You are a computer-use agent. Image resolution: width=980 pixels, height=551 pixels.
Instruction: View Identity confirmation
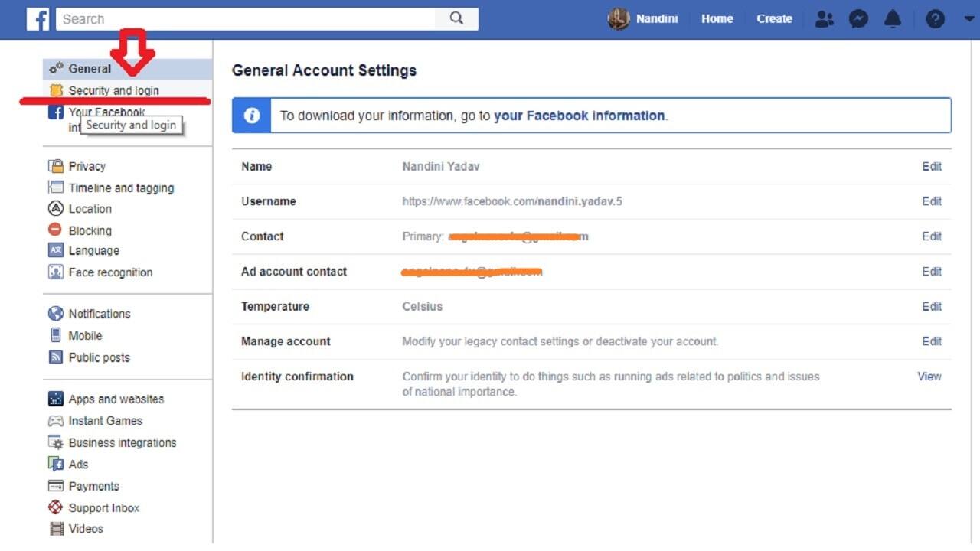coord(929,377)
